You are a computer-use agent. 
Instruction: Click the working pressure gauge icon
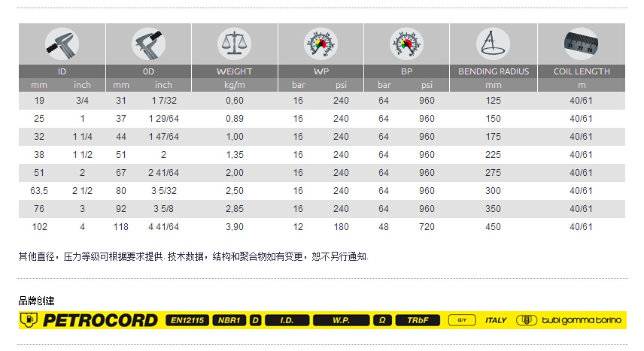(320, 44)
